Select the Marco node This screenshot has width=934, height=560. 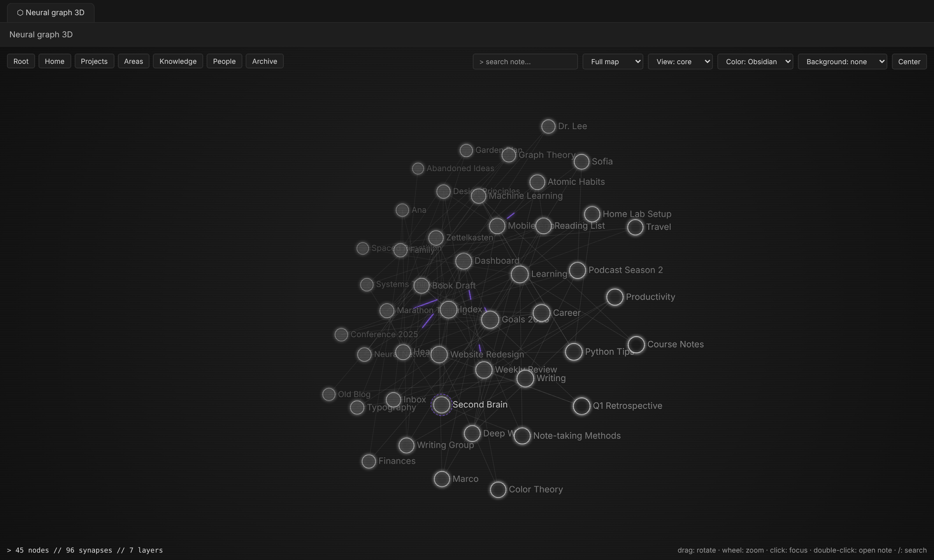pyautogui.click(x=442, y=479)
